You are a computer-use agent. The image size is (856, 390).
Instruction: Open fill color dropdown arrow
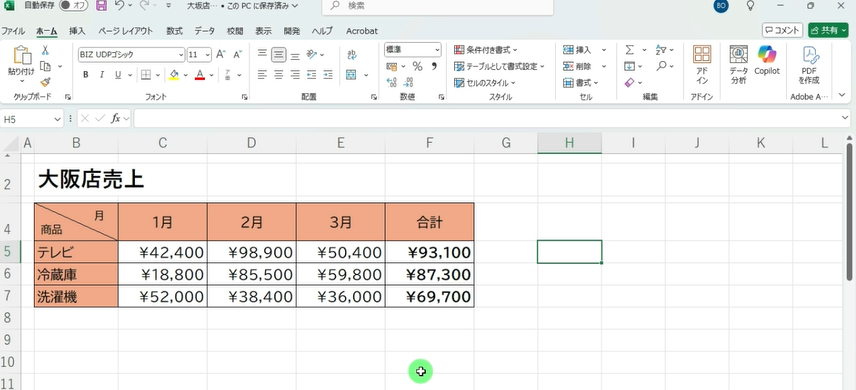186,75
